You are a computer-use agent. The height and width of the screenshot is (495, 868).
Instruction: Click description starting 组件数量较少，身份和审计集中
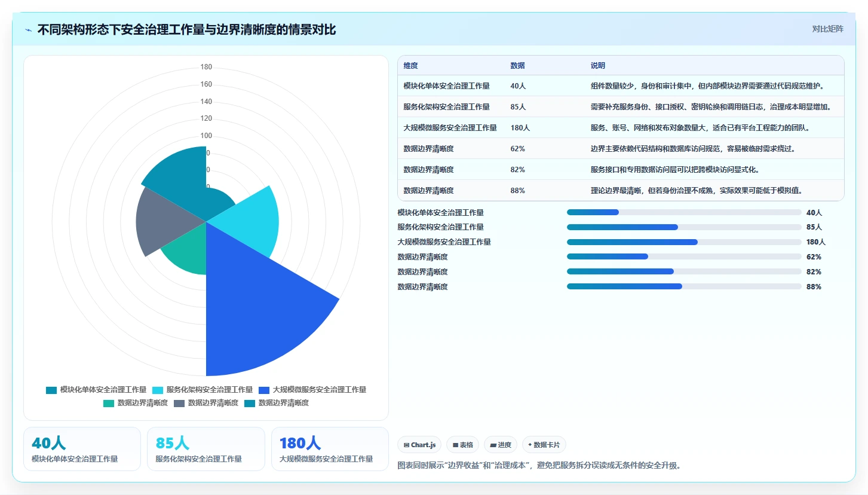tap(708, 86)
